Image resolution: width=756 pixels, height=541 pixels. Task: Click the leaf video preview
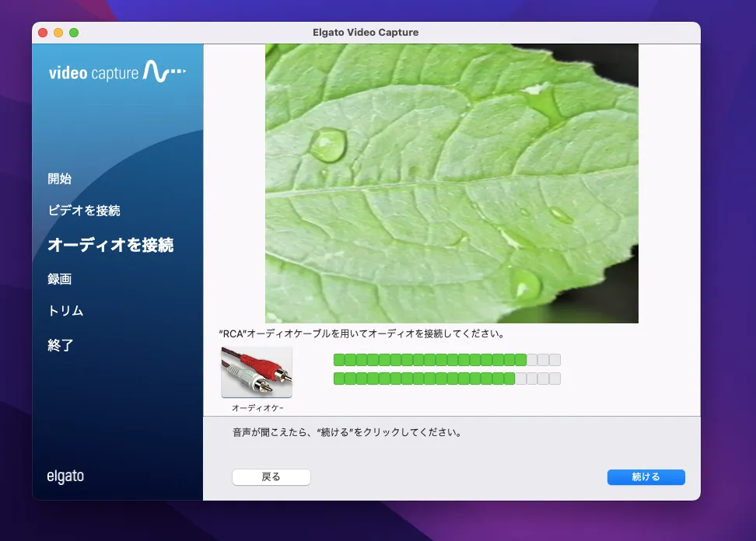click(452, 183)
